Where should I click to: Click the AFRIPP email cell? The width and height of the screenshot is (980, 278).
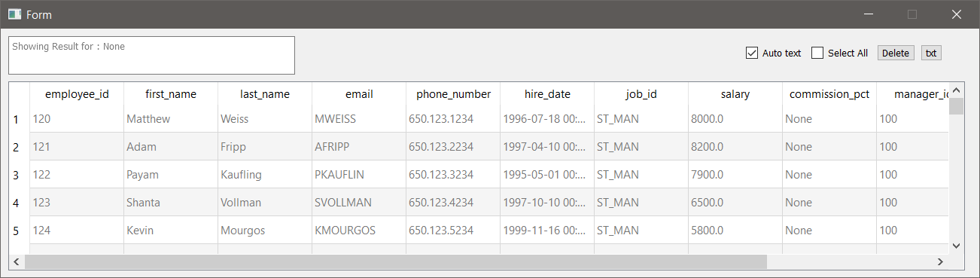pyautogui.click(x=359, y=147)
